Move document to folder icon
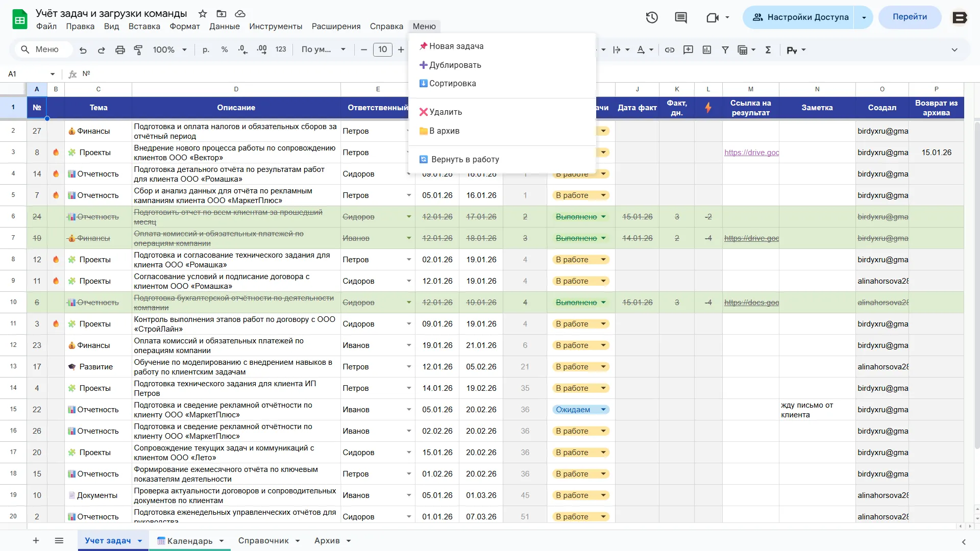 click(221, 13)
